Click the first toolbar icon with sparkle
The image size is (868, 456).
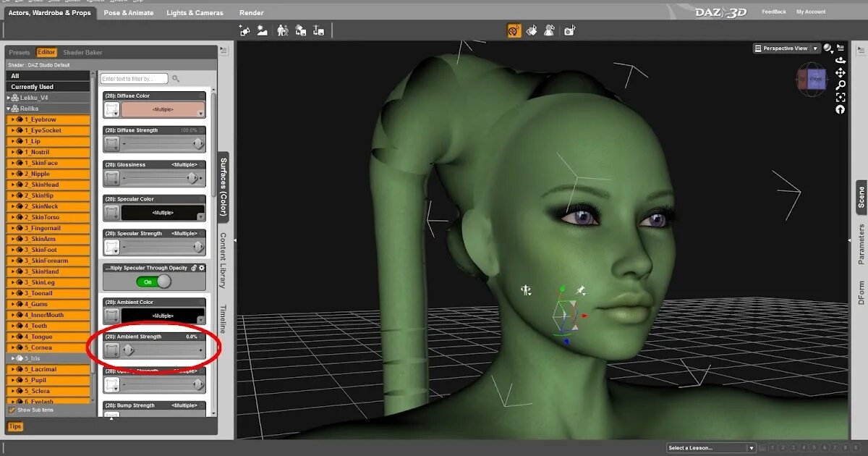point(245,30)
